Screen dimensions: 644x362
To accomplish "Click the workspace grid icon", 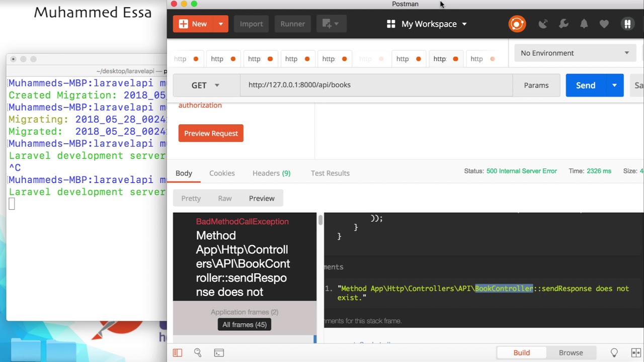I will point(391,24).
